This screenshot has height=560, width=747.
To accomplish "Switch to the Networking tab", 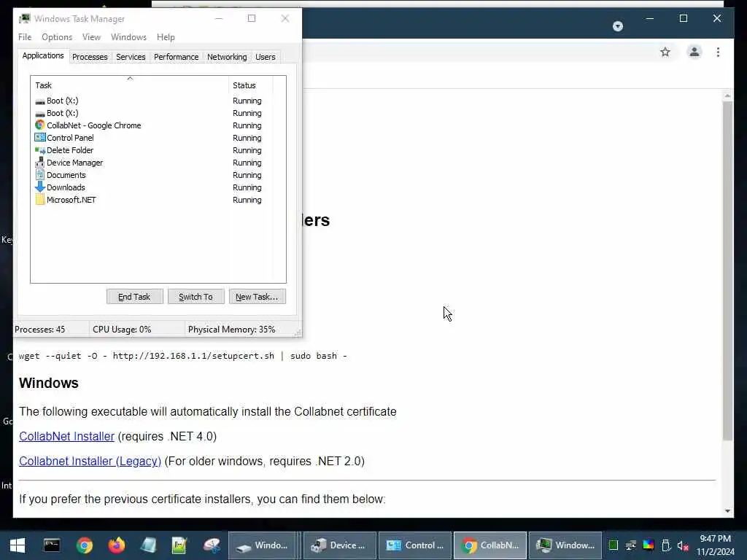I will pos(227,57).
